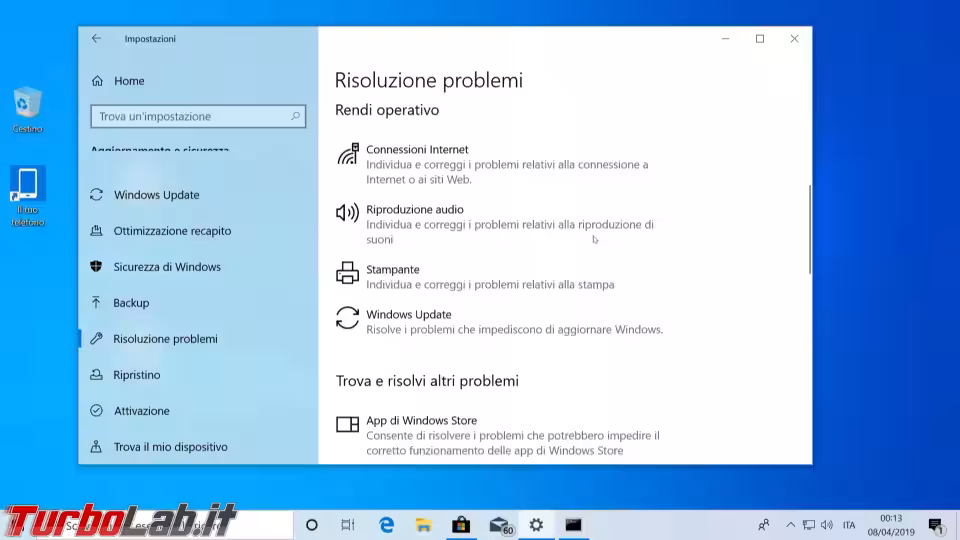Click the checkmark circle Attivazione icon
The height and width of the screenshot is (540, 960).
click(96, 410)
